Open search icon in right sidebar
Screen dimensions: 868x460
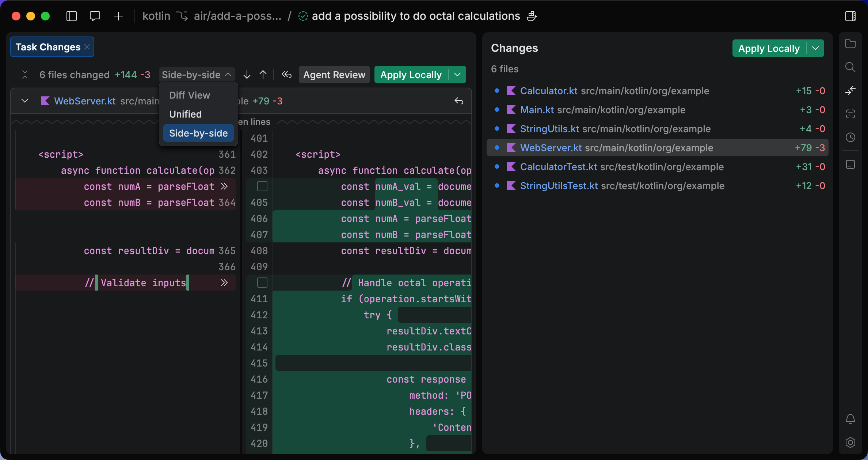click(850, 67)
